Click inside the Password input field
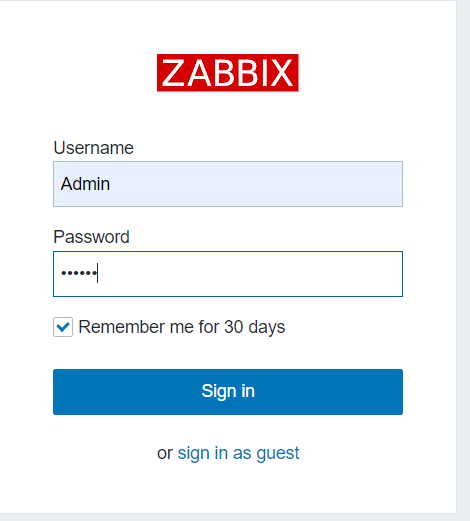Screen dimensions: 470x521 pyautogui.click(x=228, y=274)
